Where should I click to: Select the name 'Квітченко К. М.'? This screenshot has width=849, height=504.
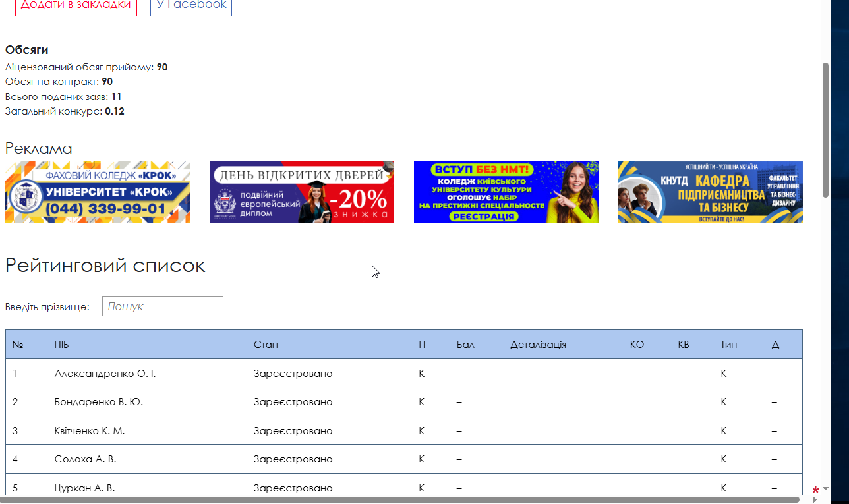90,431
